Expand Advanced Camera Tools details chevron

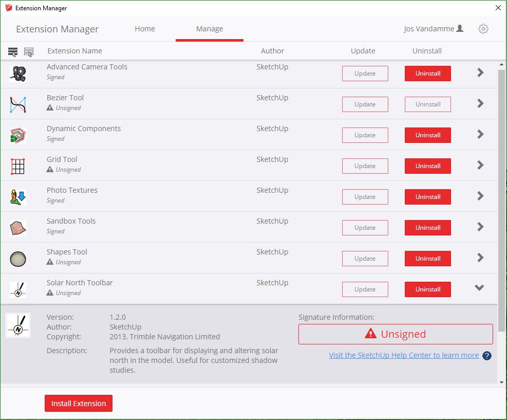[480, 72]
